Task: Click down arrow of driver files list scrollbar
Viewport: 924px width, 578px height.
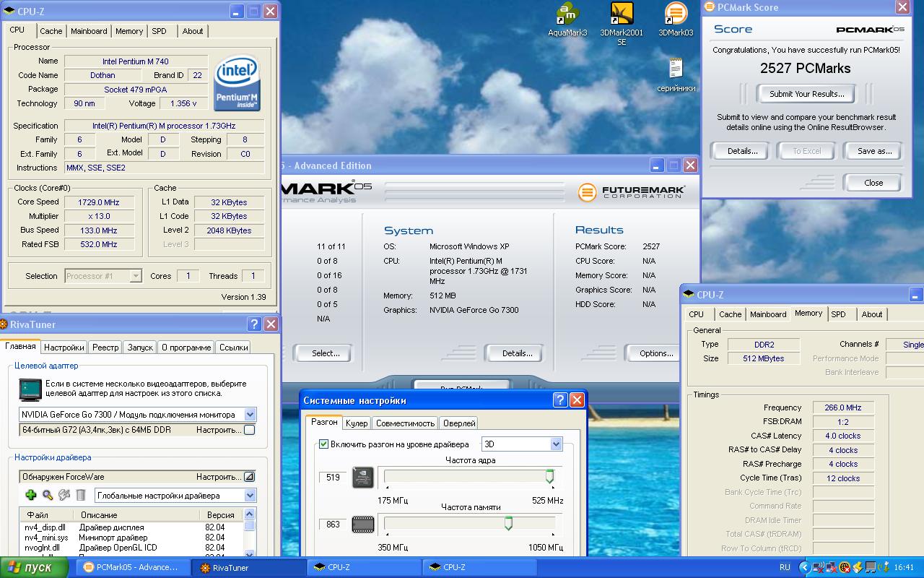Action: tap(250, 553)
